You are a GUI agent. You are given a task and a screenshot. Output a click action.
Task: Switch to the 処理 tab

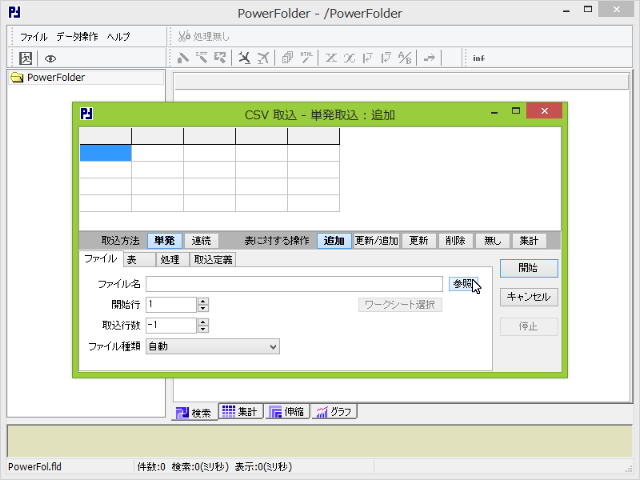[x=170, y=260]
